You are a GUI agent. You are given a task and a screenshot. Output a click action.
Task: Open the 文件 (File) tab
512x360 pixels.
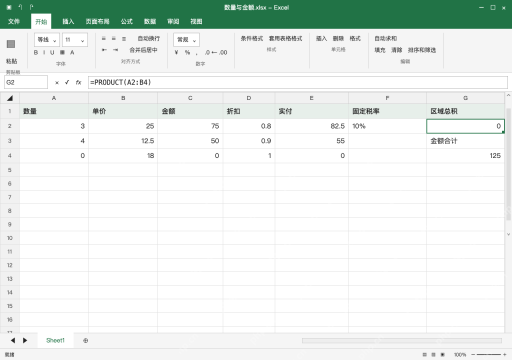[x=14, y=21]
